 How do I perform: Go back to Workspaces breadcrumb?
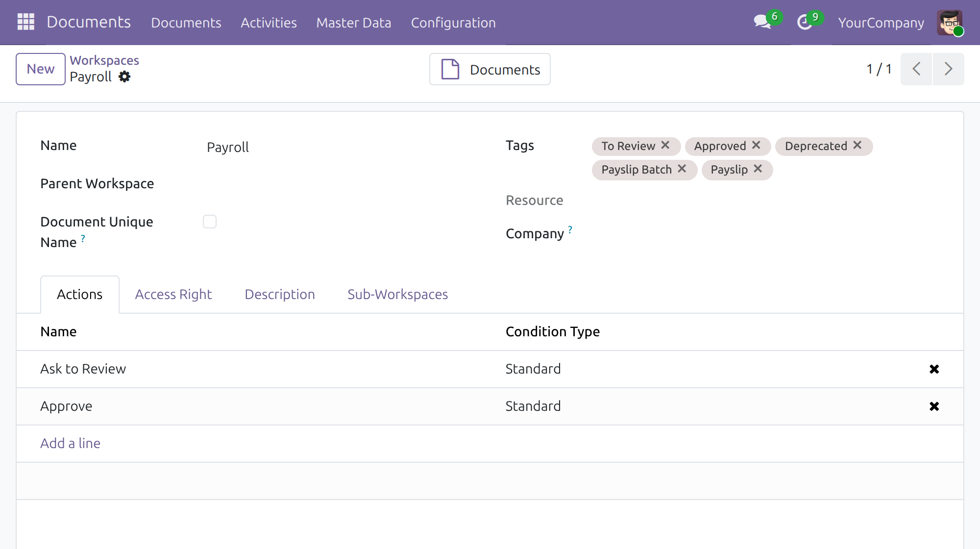(x=104, y=60)
